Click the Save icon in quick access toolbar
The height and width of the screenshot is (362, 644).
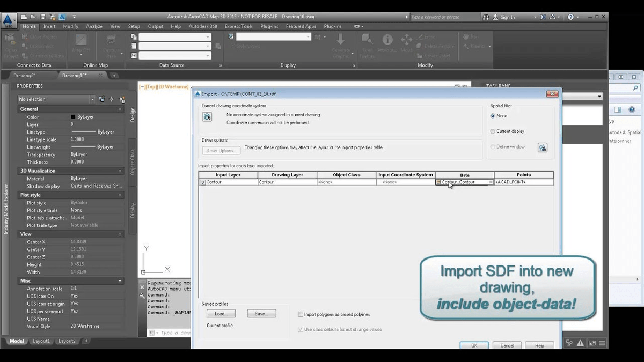pos(43,17)
